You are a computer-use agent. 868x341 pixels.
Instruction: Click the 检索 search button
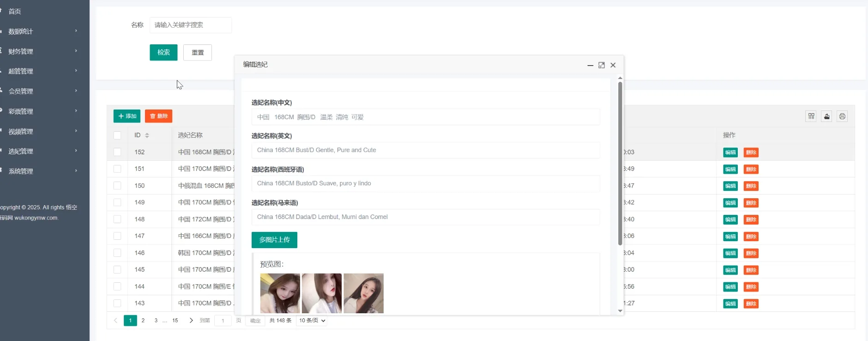coord(163,53)
